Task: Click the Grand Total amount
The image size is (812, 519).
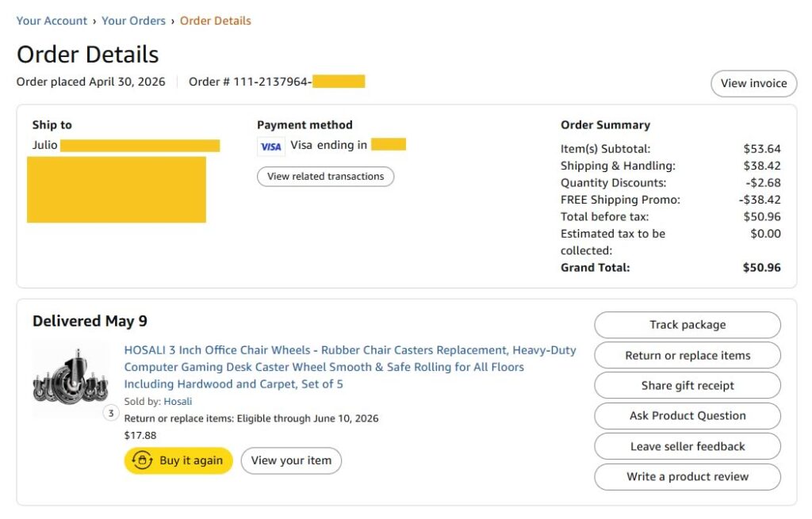Action: [x=761, y=268]
